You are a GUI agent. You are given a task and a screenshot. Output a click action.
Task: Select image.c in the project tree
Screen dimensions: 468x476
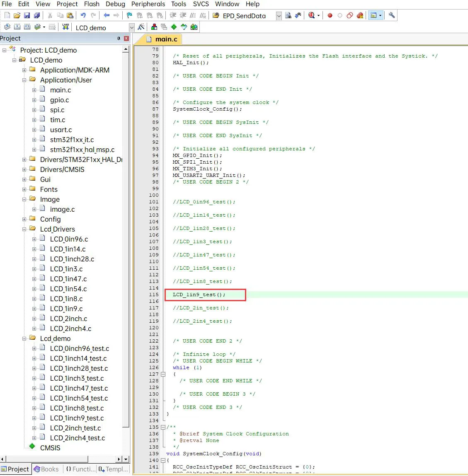coord(62,210)
